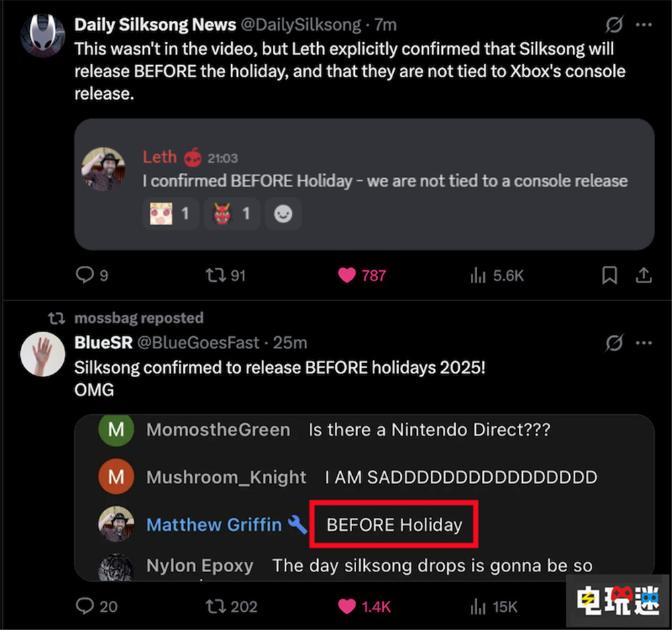Open the @BlueGoesFast handle link
This screenshot has height=630, width=672.
(x=198, y=343)
